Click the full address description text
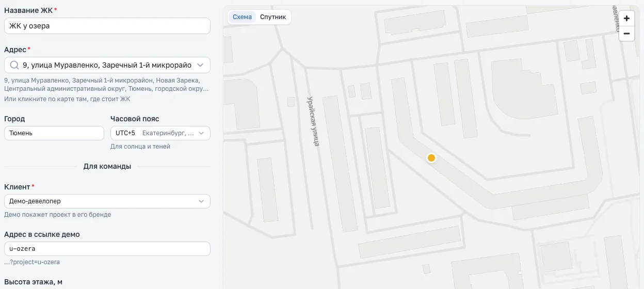644x289 pixels. click(107, 85)
